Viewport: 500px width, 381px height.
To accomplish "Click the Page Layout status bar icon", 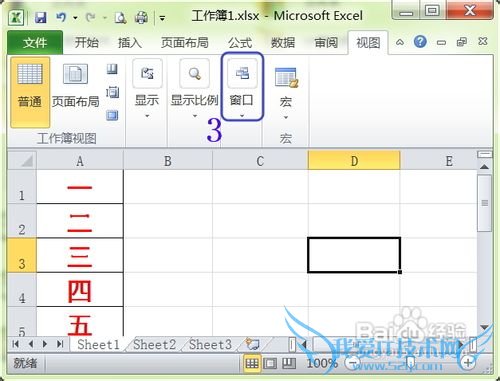I will (x=270, y=364).
